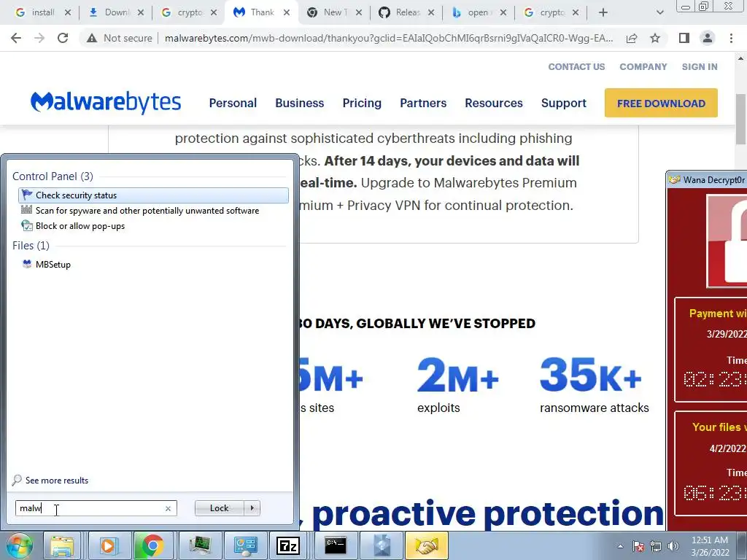Screen dimensions: 747x560
Task: Open the Personal menu
Action: point(233,103)
